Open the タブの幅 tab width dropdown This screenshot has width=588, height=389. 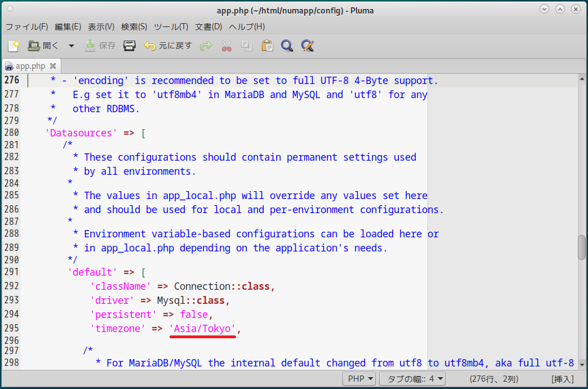(412, 379)
